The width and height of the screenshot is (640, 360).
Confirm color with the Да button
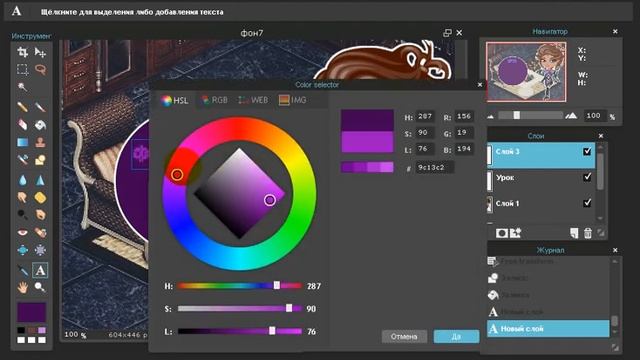pos(456,336)
